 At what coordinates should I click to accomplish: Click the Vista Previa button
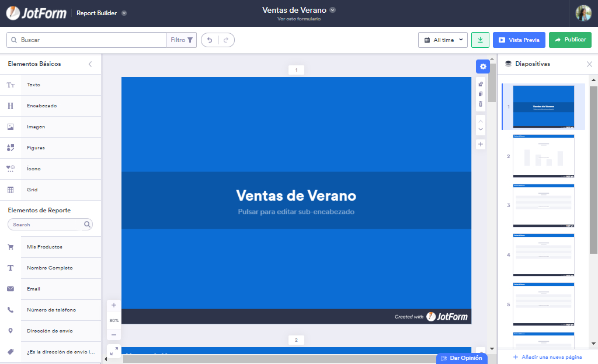pyautogui.click(x=519, y=40)
